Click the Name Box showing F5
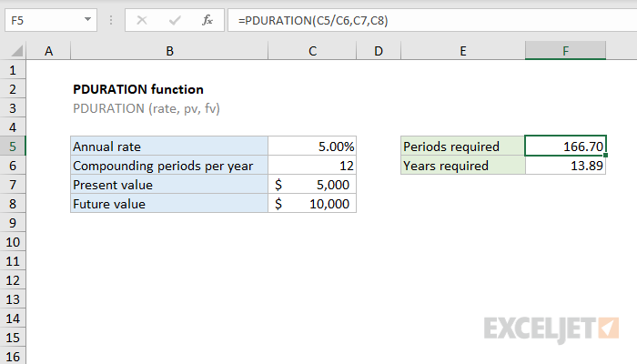The image size is (637, 364). click(x=51, y=20)
